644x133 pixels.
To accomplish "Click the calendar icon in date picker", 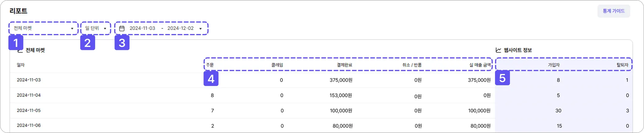I will 122,28.
